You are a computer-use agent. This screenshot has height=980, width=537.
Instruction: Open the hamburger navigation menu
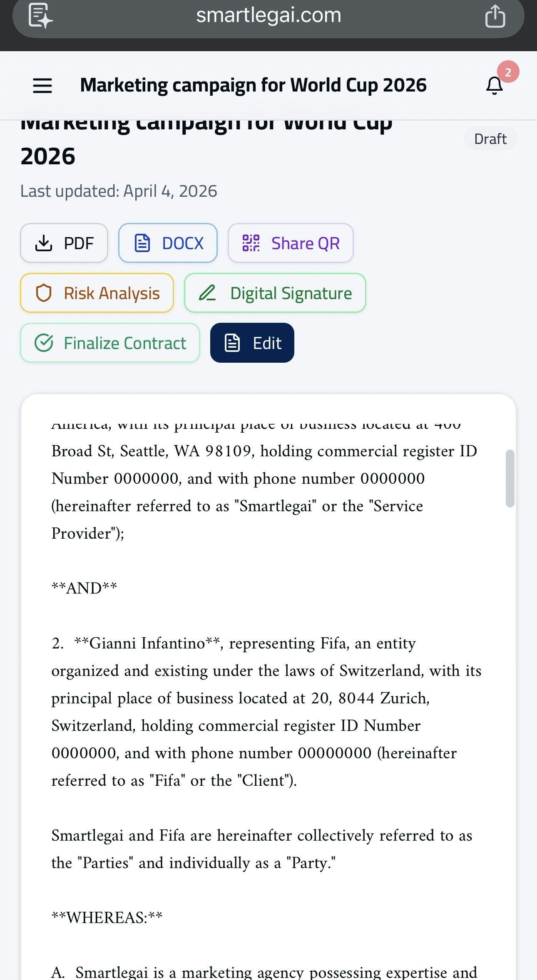pos(42,85)
